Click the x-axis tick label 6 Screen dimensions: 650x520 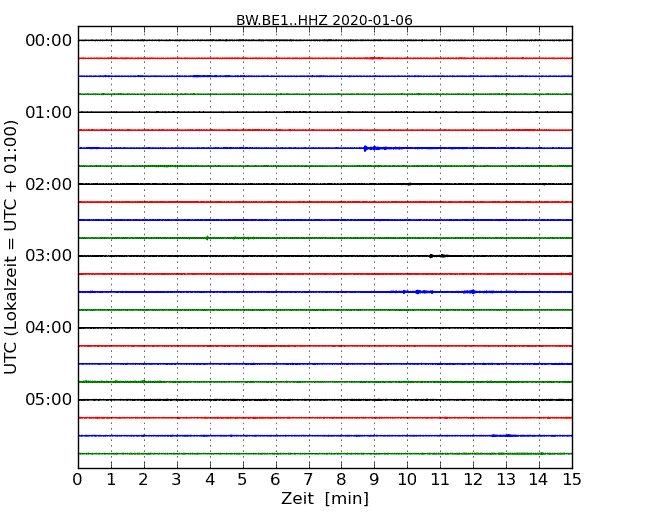(275, 479)
